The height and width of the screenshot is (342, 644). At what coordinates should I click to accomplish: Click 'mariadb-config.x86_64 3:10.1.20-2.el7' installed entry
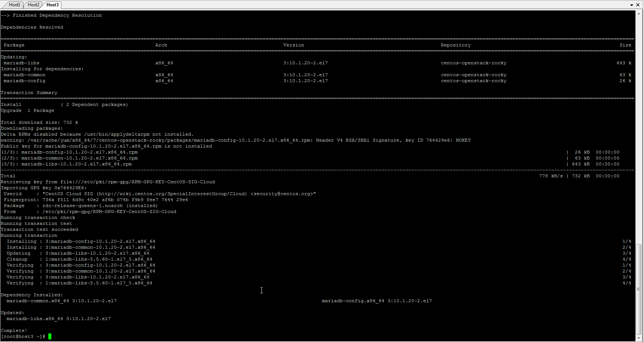(x=377, y=301)
